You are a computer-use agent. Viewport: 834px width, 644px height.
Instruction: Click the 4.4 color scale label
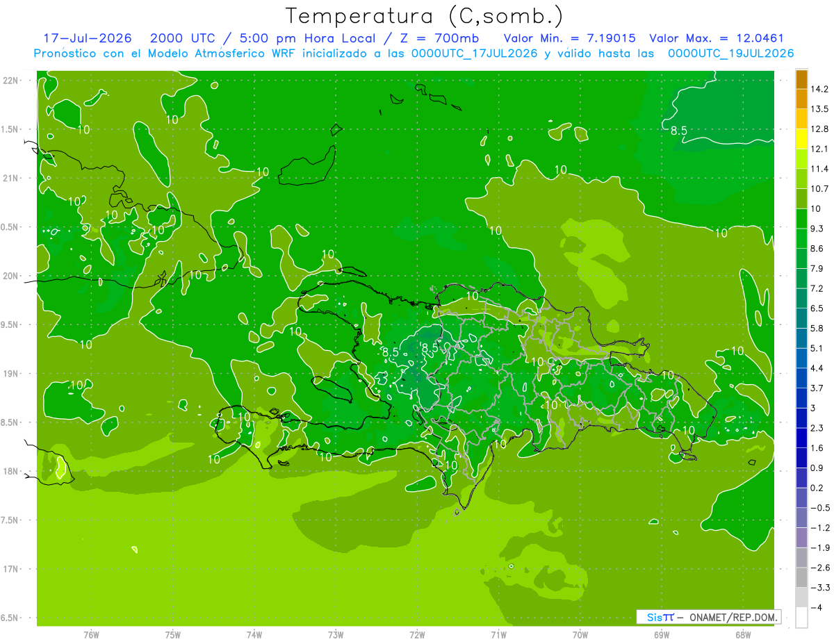[817, 368]
